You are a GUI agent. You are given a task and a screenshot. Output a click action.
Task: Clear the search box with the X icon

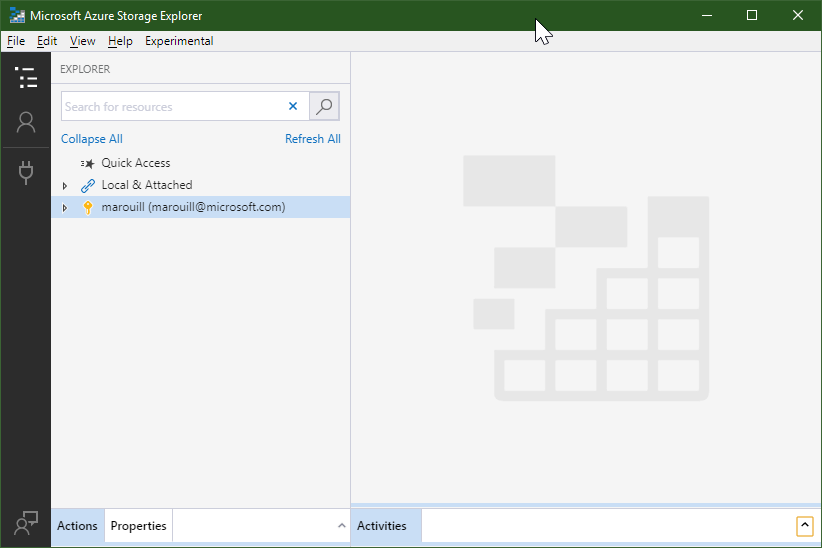293,106
